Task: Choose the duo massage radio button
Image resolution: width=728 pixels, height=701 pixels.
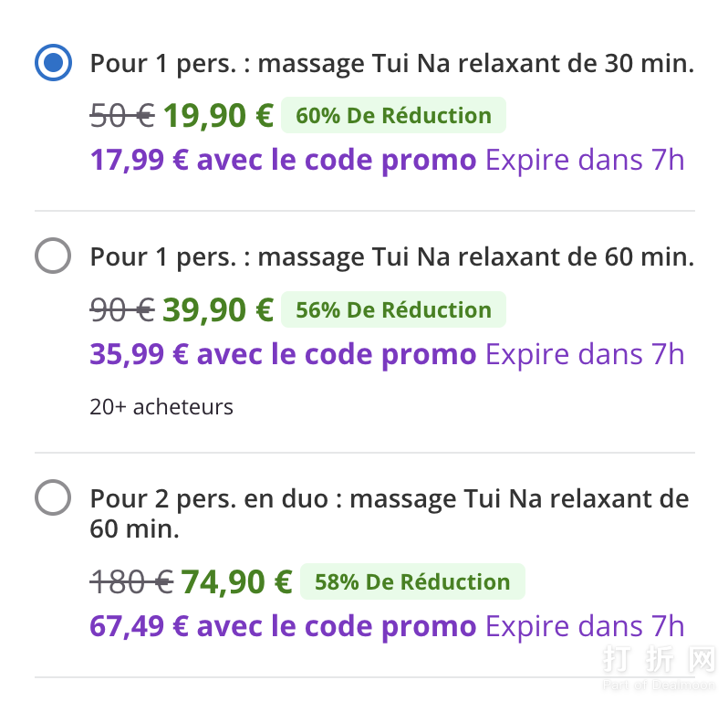Action: pos(53,498)
